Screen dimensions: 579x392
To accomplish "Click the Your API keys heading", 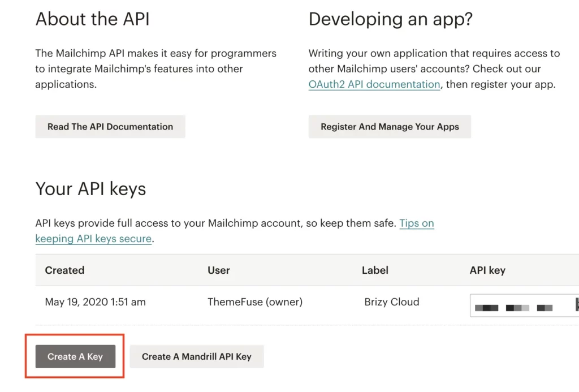I will click(90, 188).
